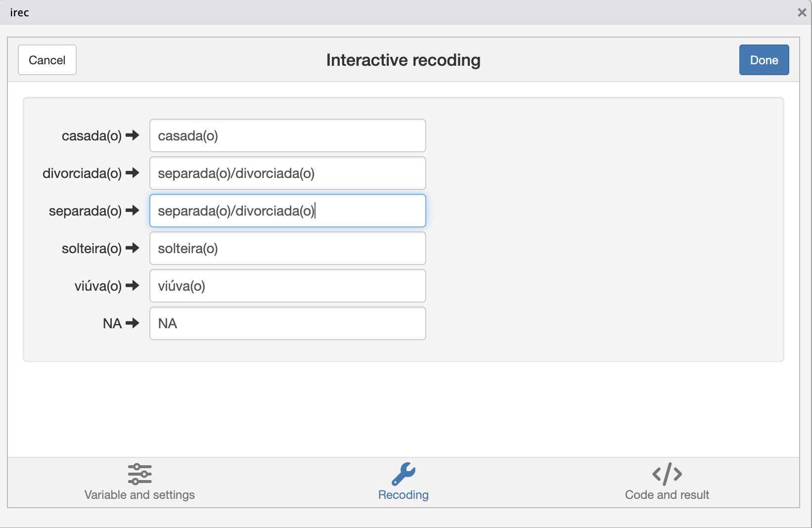Focus the viúva(o) recode text box
Image resolution: width=812 pixels, height=528 pixels.
[287, 286]
